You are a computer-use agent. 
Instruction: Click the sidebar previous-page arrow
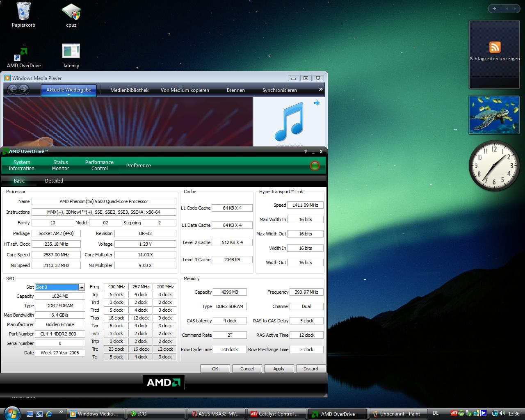pyautogui.click(x=507, y=8)
